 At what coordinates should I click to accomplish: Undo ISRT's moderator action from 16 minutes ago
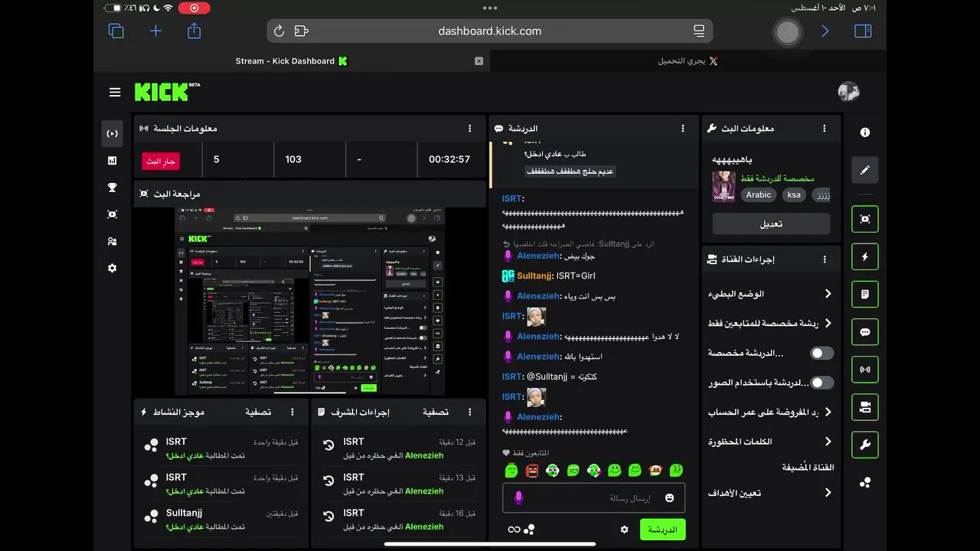[328, 517]
